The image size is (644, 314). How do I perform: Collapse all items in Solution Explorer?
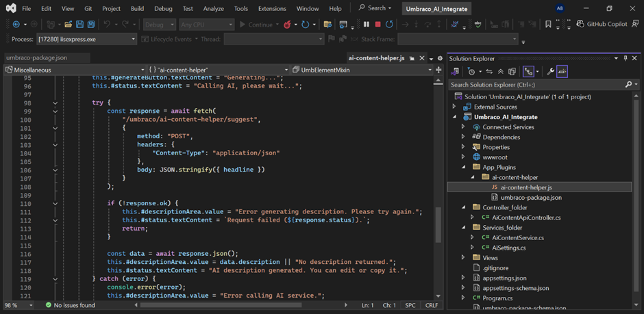click(x=500, y=72)
